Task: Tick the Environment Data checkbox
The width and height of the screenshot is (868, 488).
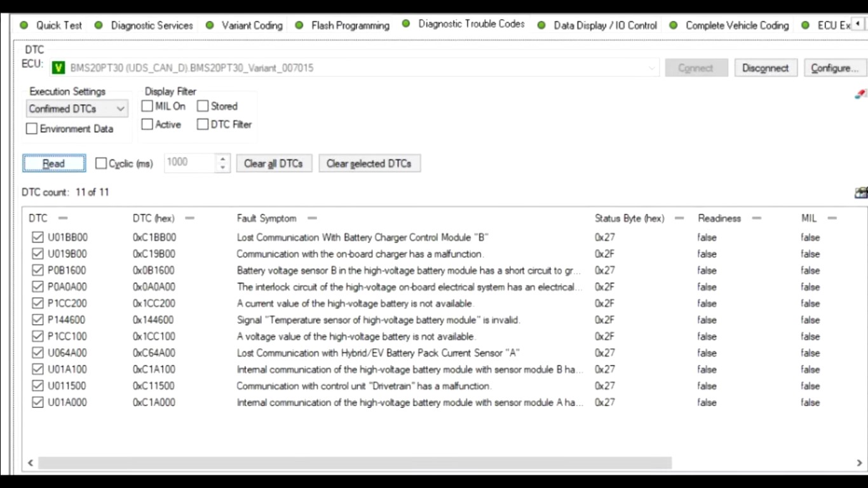Action: 32,129
